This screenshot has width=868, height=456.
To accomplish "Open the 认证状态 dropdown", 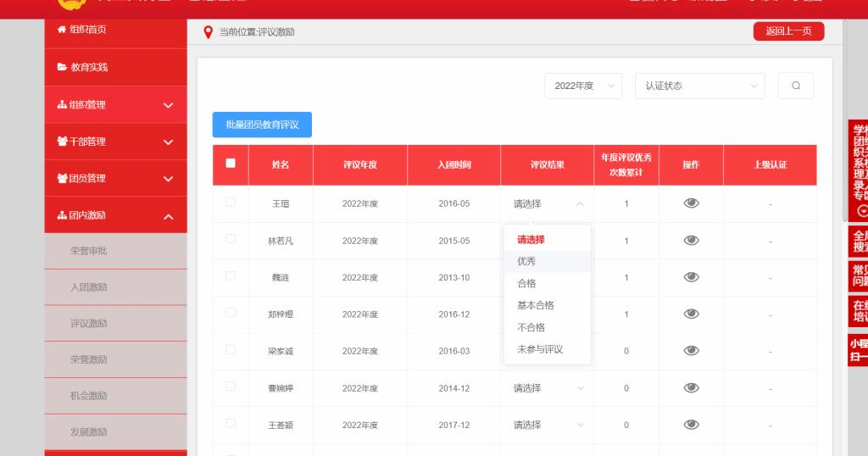I will click(x=699, y=86).
